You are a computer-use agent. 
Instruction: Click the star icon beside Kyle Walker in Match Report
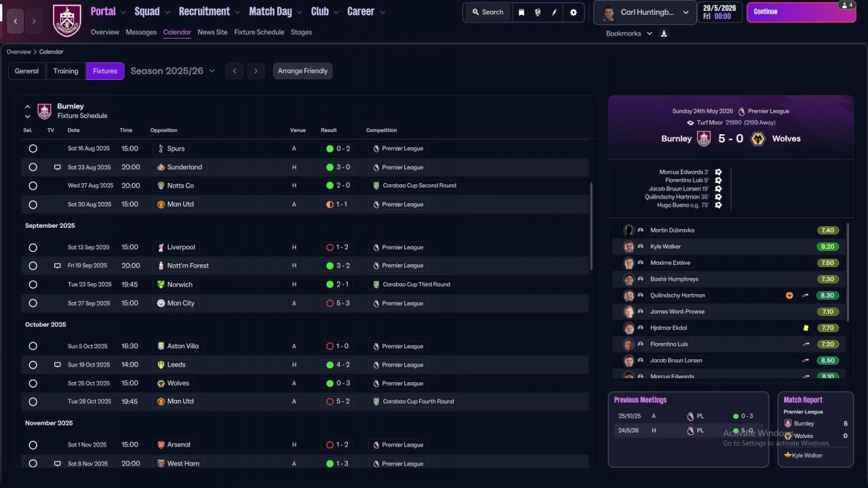pyautogui.click(x=788, y=455)
